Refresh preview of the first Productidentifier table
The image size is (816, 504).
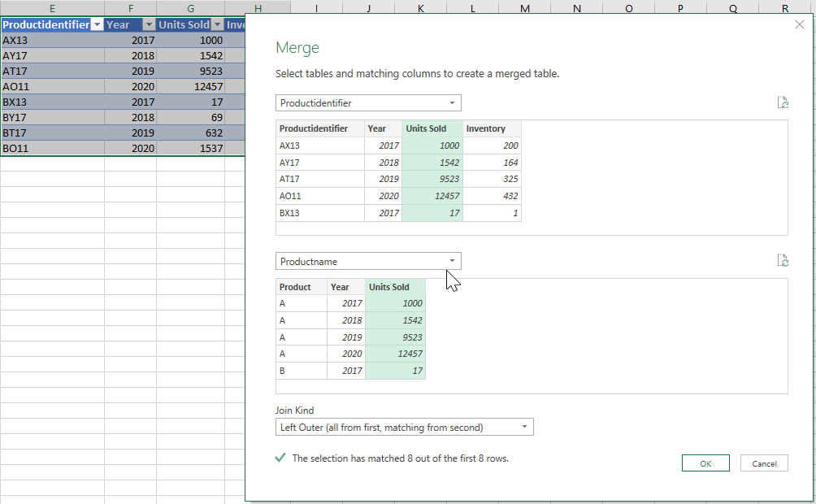(783, 102)
